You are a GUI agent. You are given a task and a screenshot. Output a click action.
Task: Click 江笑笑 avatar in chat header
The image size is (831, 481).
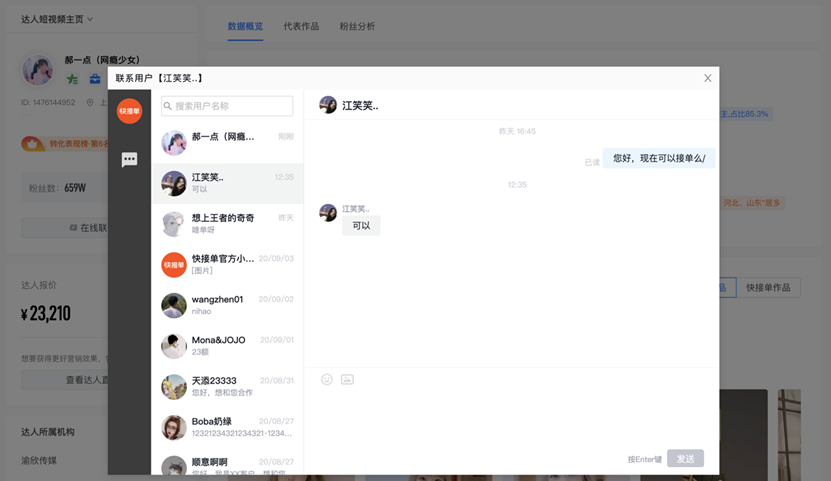(x=327, y=105)
